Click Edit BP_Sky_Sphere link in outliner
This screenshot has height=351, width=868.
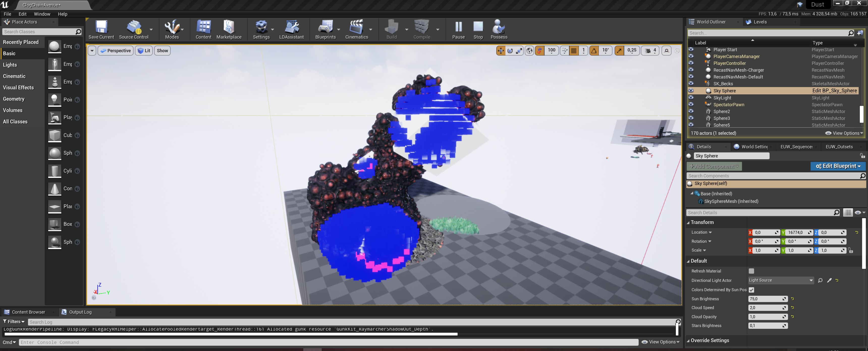click(x=834, y=91)
